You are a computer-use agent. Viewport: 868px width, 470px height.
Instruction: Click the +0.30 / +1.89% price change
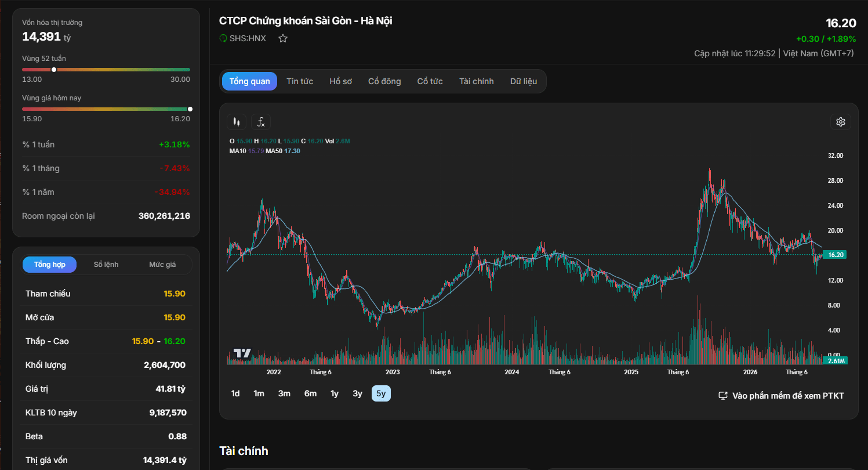tap(826, 39)
